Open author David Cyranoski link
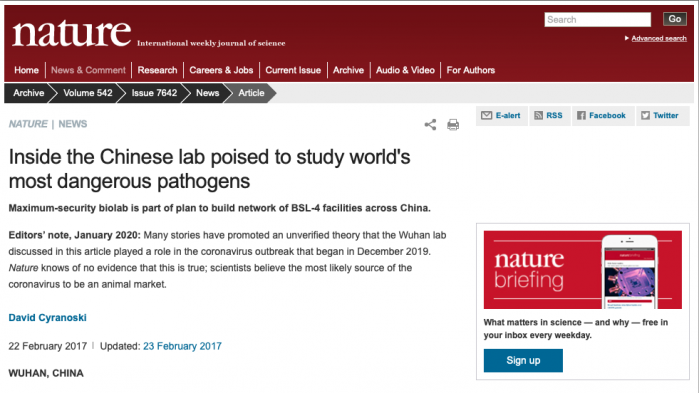 pyautogui.click(x=48, y=318)
